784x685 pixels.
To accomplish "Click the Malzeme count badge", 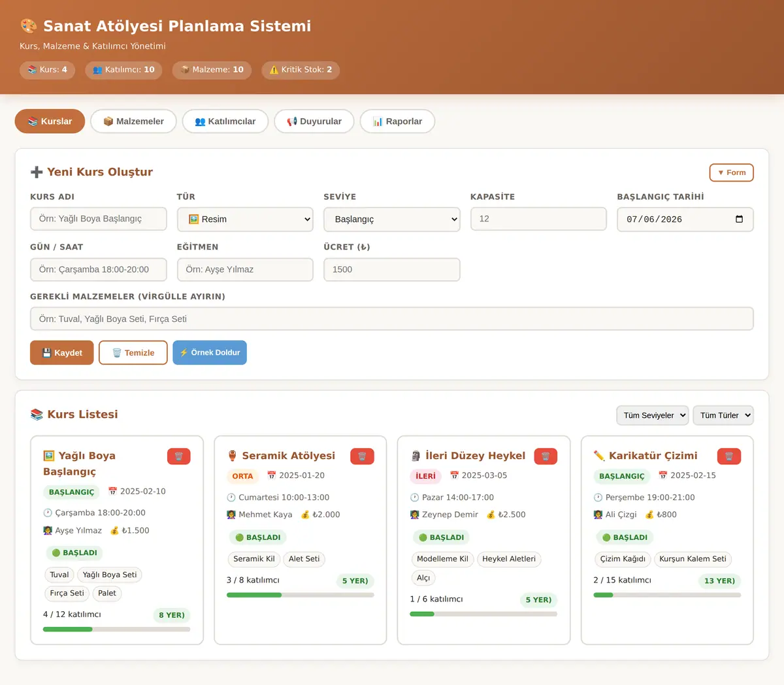I will coord(212,70).
